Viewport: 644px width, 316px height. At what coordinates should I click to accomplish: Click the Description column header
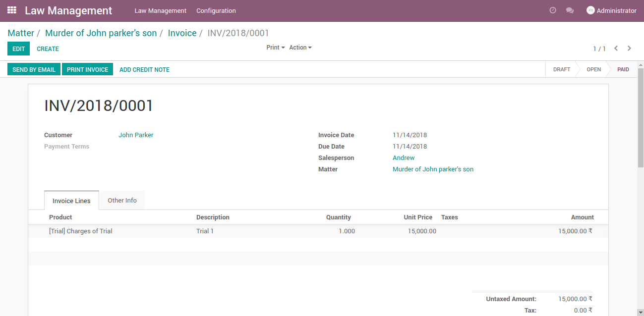click(213, 217)
